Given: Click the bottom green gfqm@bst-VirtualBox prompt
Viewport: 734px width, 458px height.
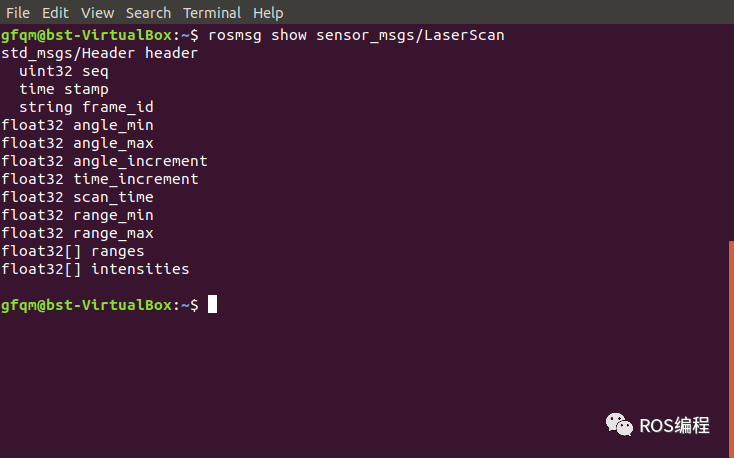Looking at the screenshot, I should [x=87, y=305].
